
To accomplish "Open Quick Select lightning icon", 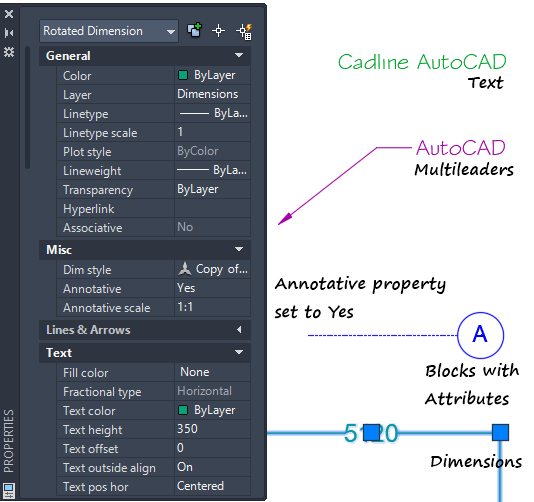I will click(x=244, y=31).
